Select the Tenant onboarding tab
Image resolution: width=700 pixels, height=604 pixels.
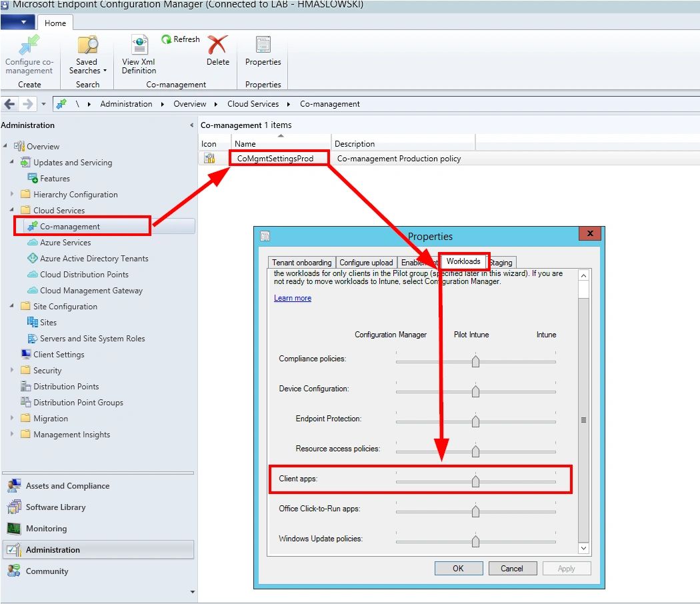[x=301, y=263]
